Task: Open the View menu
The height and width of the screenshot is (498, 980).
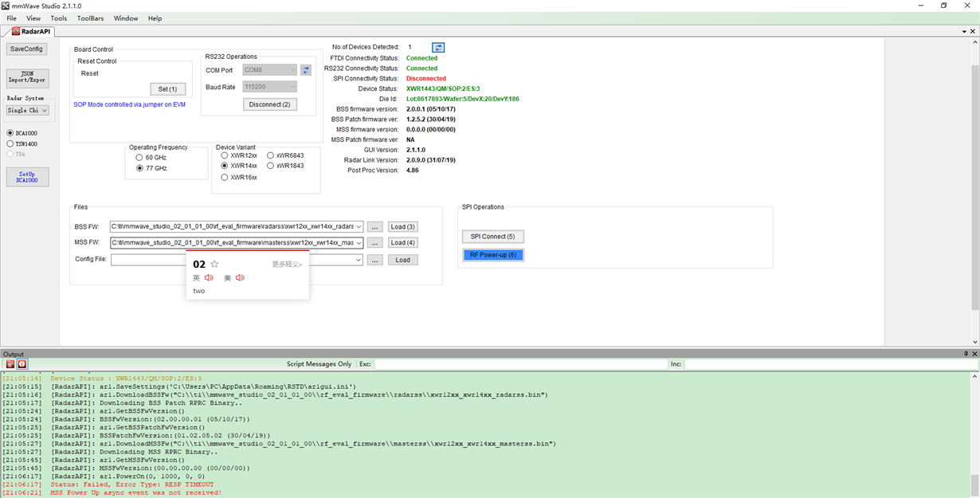Action: point(33,18)
